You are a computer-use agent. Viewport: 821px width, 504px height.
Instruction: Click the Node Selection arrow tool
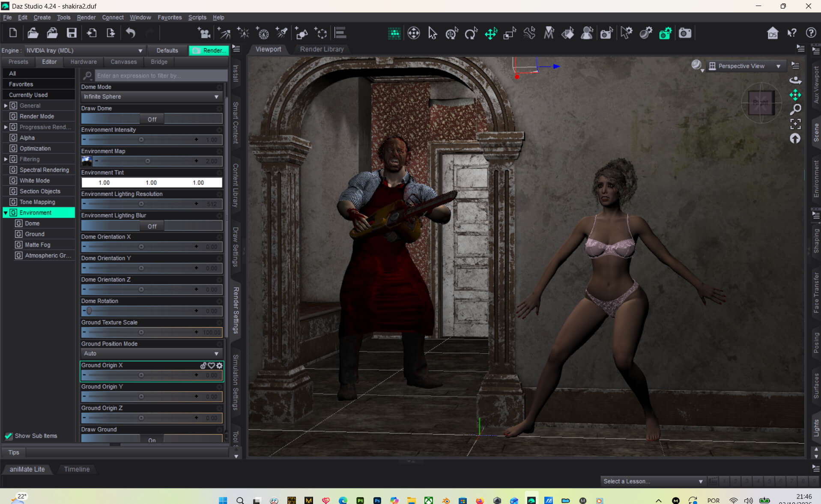[433, 33]
